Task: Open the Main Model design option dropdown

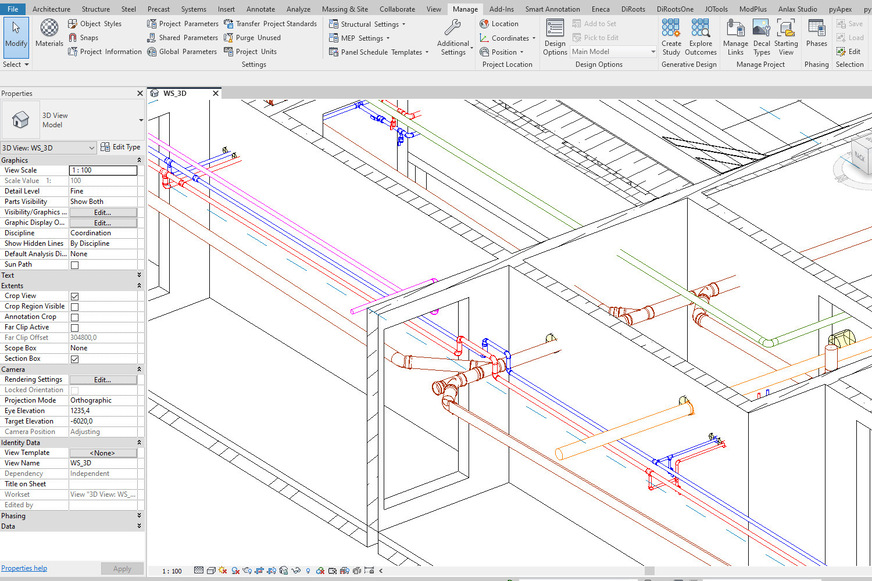Action: coord(614,51)
